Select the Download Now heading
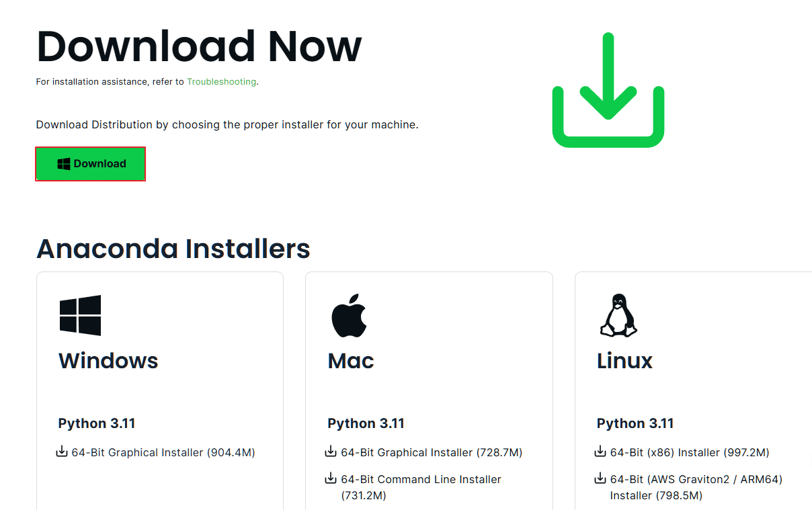Screen dimensions: 812x510 pos(199,46)
